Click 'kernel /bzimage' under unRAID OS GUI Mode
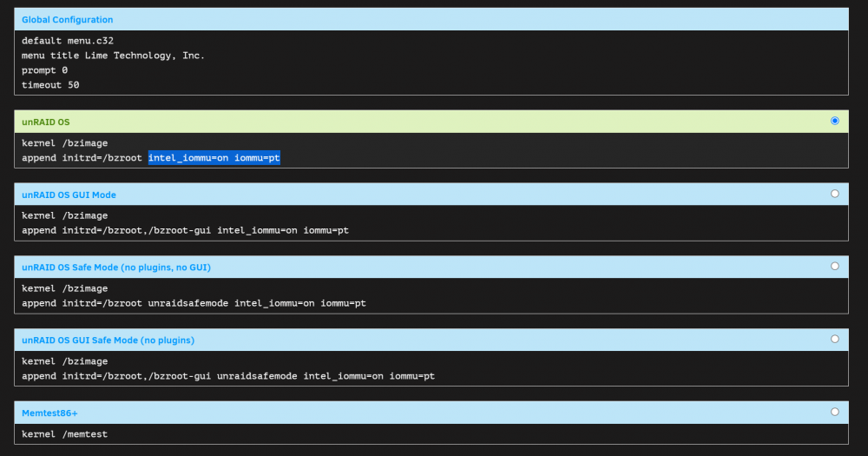 pyautogui.click(x=65, y=215)
